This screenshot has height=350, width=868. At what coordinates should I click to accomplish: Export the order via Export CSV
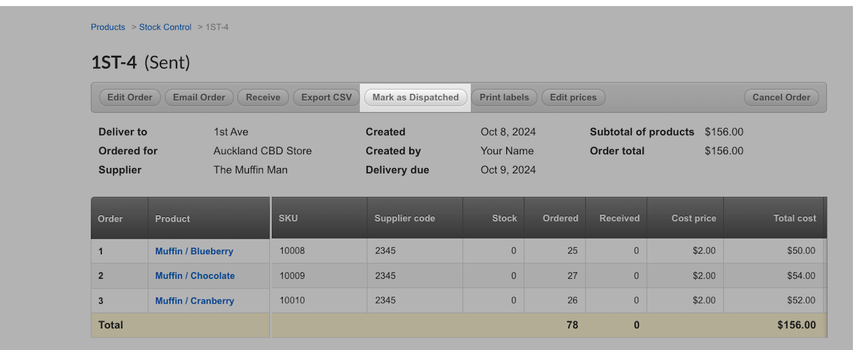pos(326,98)
